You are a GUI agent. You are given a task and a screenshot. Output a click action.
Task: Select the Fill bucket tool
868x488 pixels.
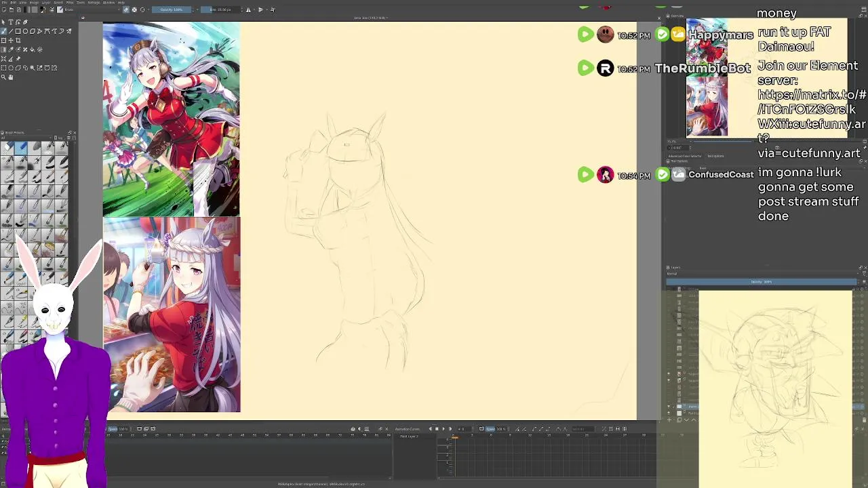pos(33,49)
